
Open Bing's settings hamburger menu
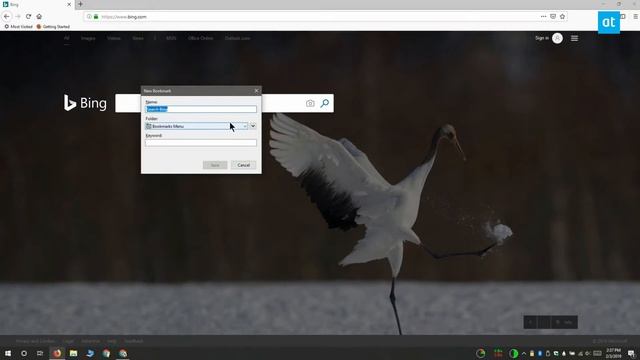pyautogui.click(x=574, y=38)
